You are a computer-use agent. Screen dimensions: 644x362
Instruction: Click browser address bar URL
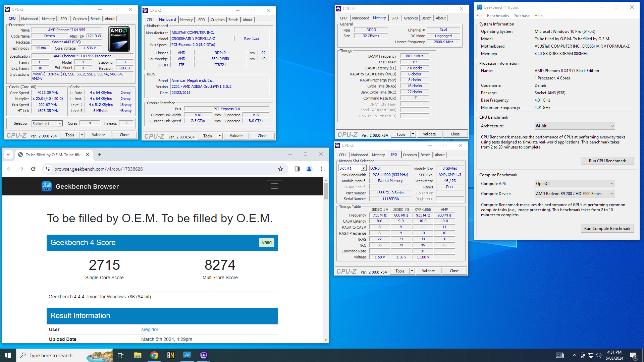99,169
